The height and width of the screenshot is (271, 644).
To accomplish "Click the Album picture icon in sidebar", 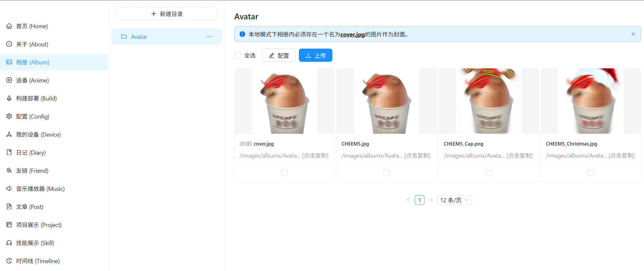I will (x=9, y=62).
